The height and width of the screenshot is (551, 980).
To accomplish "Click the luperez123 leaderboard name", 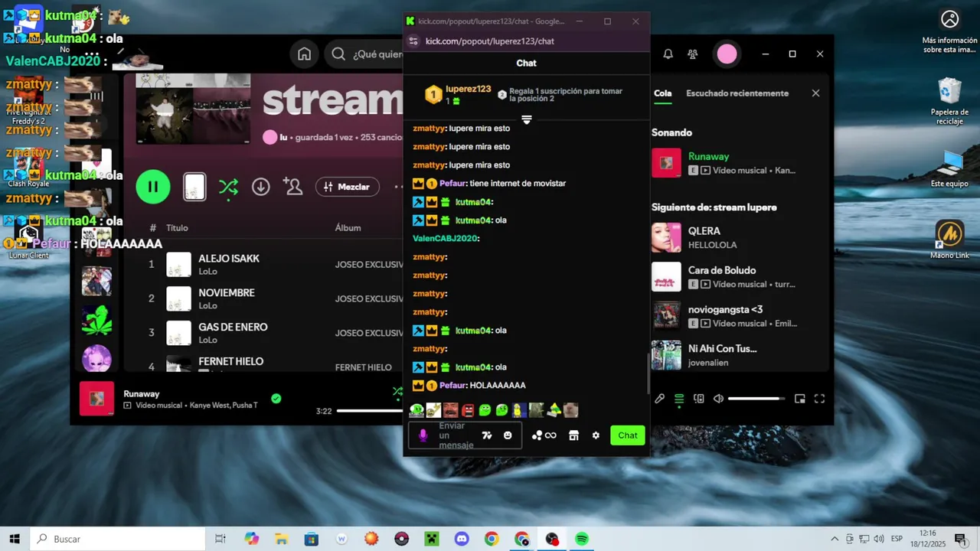I will [x=468, y=89].
